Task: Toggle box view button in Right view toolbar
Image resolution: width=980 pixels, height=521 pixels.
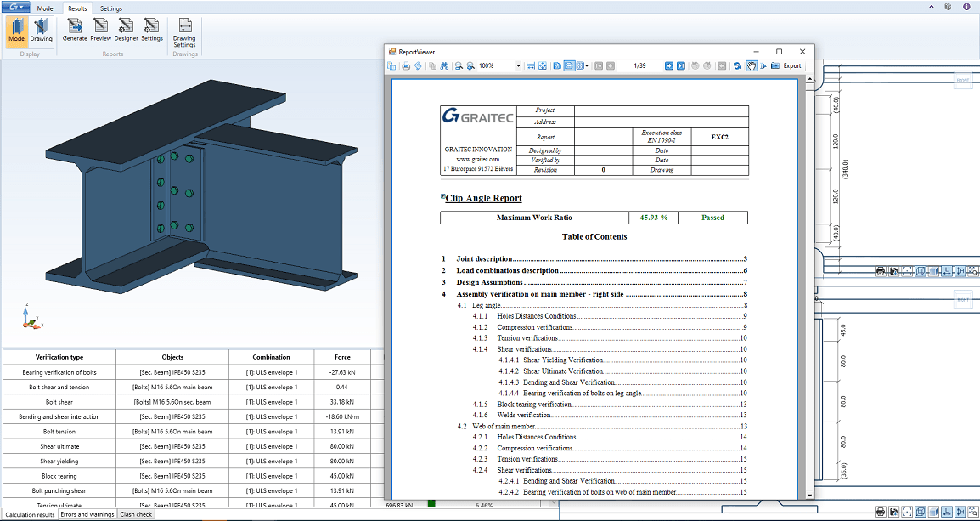Action: (x=920, y=512)
